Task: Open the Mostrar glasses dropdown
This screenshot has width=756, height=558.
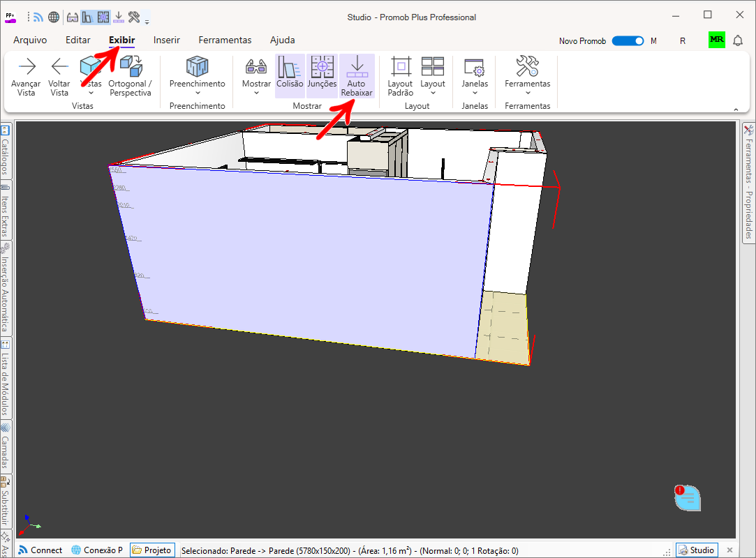Action: click(x=256, y=76)
